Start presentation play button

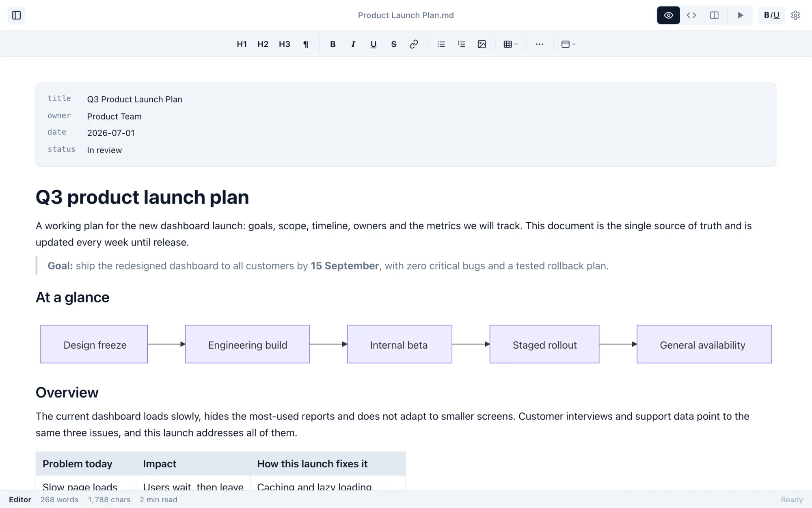click(740, 15)
